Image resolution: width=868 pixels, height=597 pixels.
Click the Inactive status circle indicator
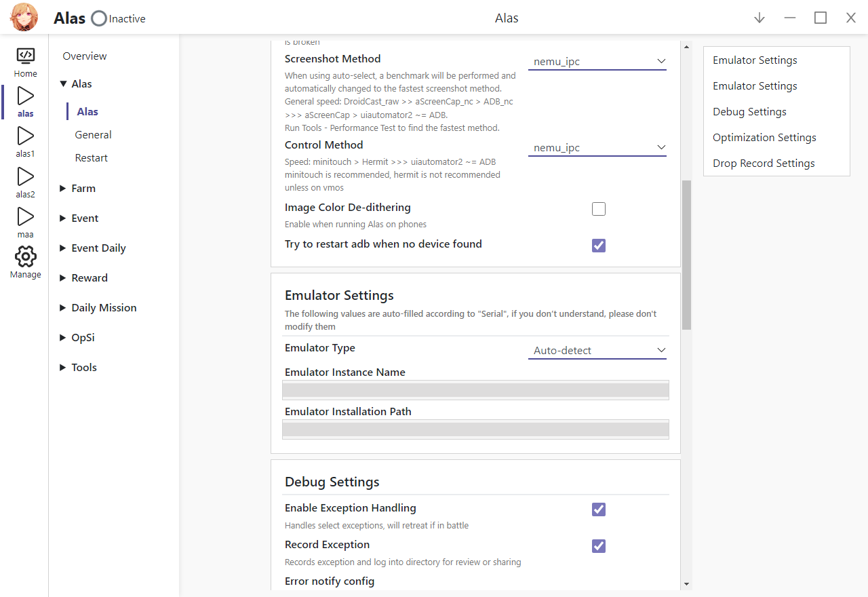[x=99, y=18]
